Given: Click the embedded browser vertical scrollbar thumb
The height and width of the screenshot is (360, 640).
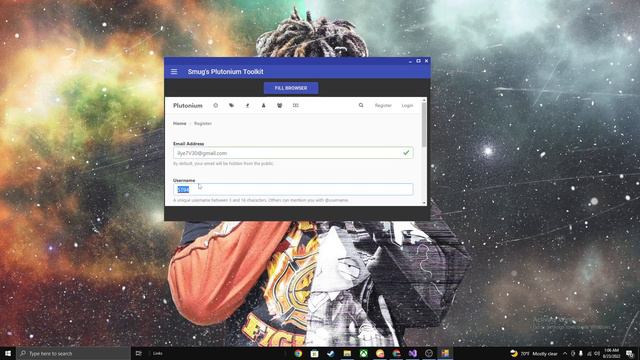Looking at the screenshot, I should pyautogui.click(x=424, y=124).
